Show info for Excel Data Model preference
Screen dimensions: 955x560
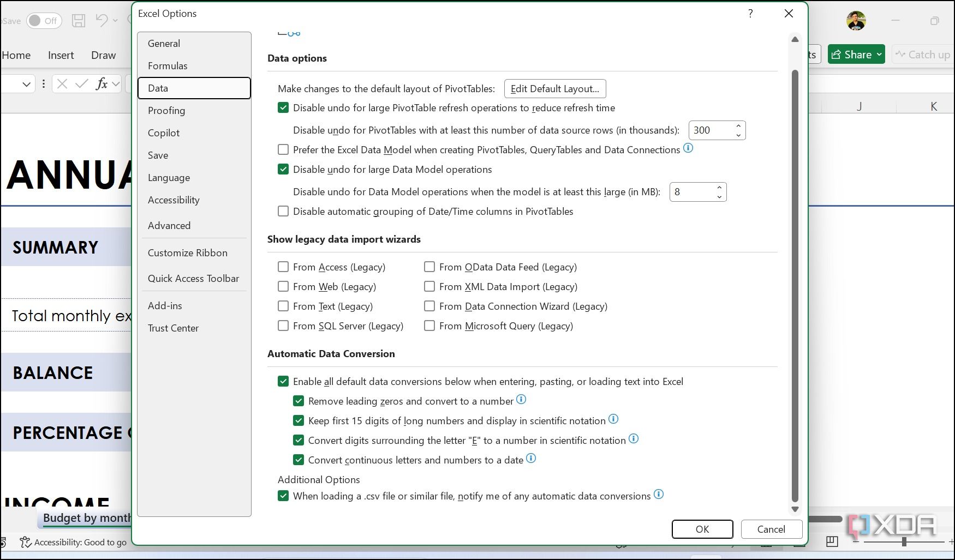click(688, 148)
